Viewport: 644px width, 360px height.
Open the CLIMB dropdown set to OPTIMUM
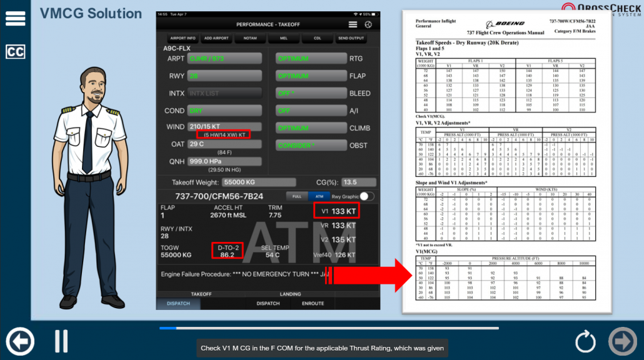(x=311, y=128)
